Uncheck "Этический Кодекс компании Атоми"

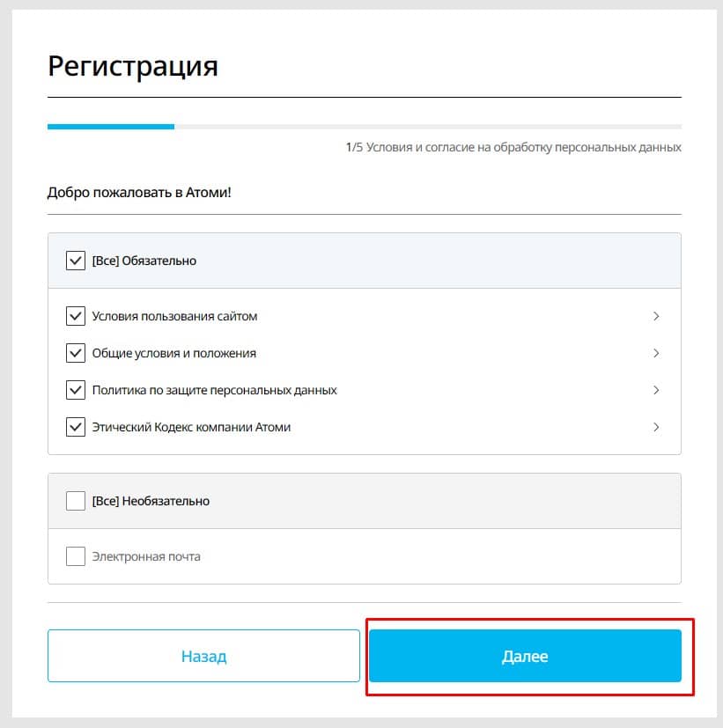click(x=76, y=426)
